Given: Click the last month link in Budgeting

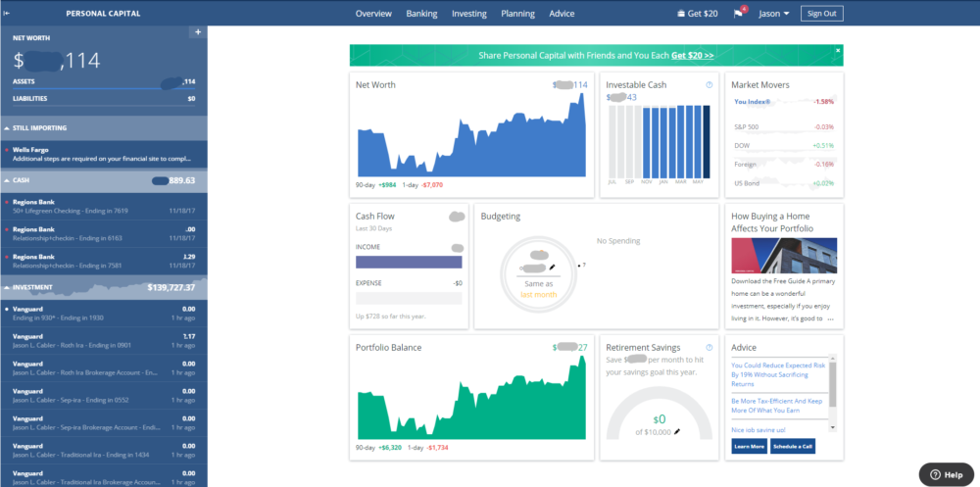Looking at the screenshot, I should tap(538, 294).
